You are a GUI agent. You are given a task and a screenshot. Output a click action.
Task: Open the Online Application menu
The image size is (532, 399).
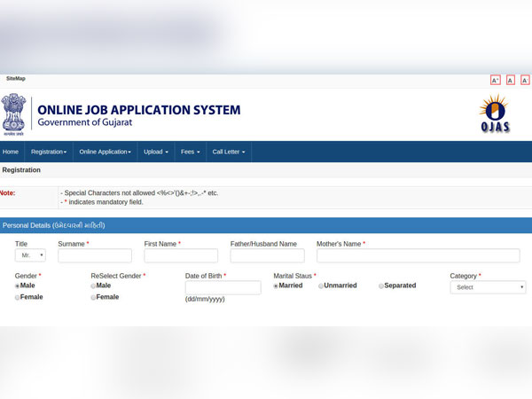(106, 152)
